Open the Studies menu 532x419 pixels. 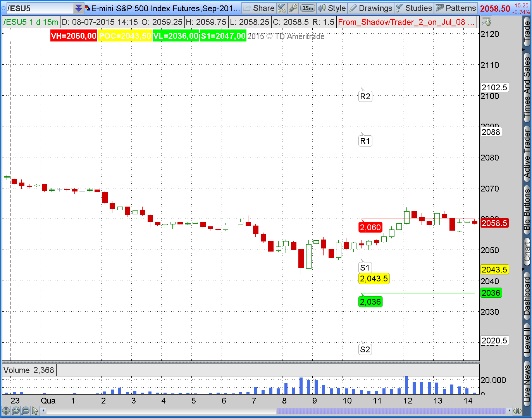tap(414, 8)
